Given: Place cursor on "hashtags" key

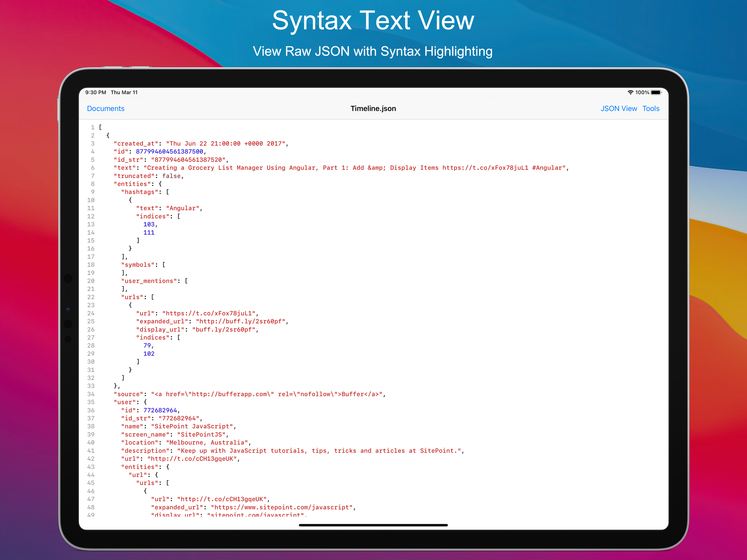Looking at the screenshot, I should tap(139, 192).
